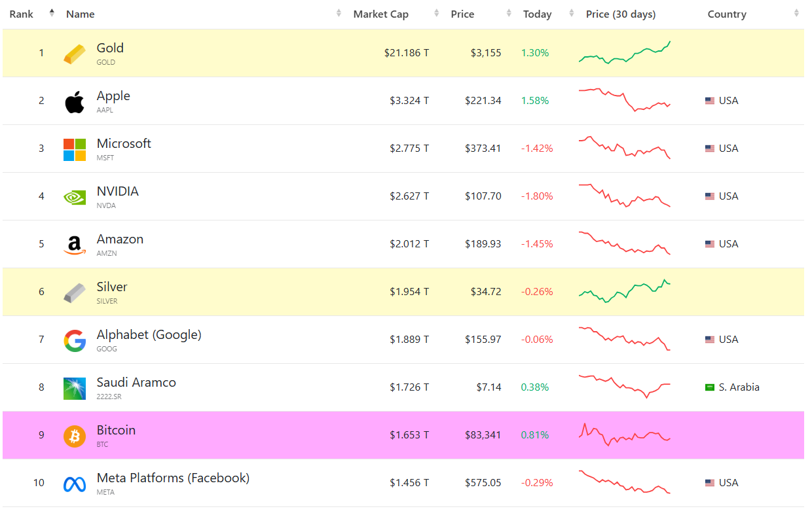Sort table using Name column arrows
Viewport: 812px width, 513px height.
coord(339,13)
